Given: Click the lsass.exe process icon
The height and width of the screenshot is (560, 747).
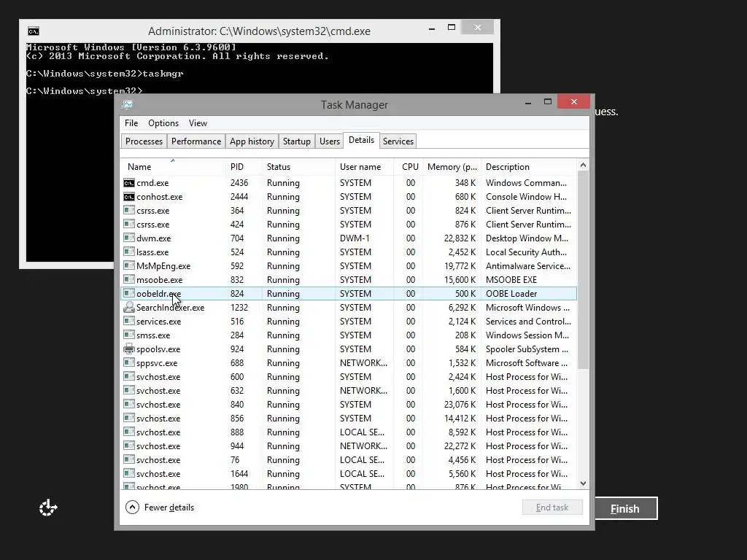Looking at the screenshot, I should coord(128,252).
